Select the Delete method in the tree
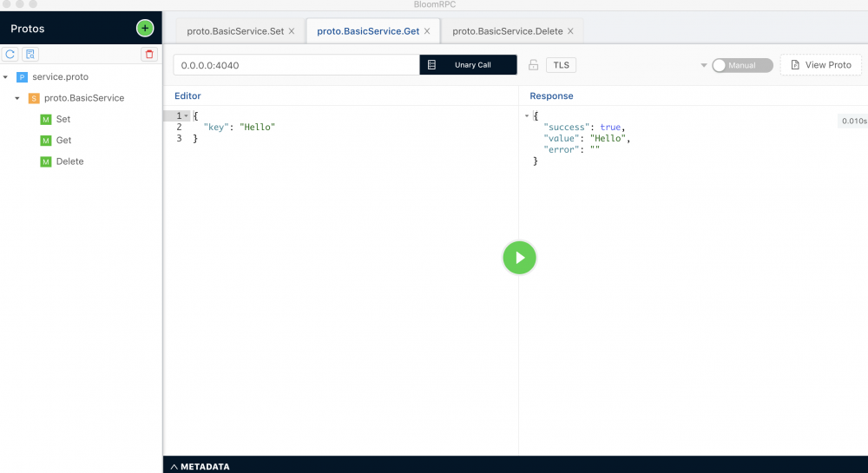 click(69, 161)
